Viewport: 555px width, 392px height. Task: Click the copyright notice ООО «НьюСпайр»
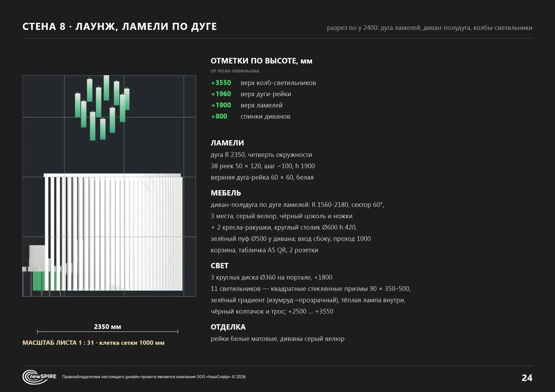154,377
